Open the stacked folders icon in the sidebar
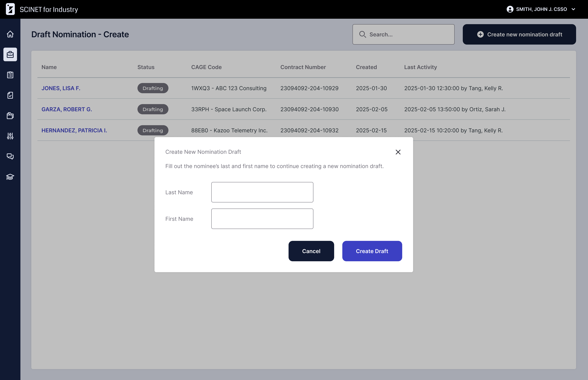The image size is (588, 380). [10, 115]
